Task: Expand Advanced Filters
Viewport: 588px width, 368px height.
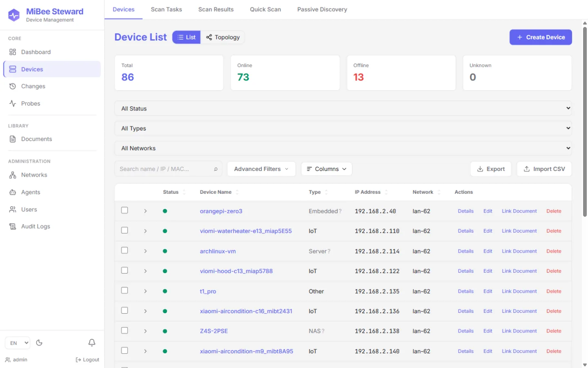Action: coord(261,169)
